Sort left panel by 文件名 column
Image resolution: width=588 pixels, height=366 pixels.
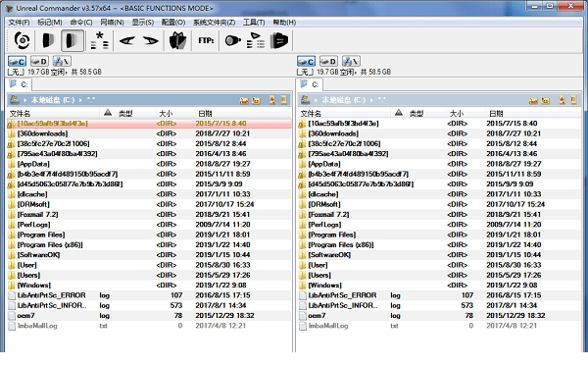pyautogui.click(x=21, y=114)
